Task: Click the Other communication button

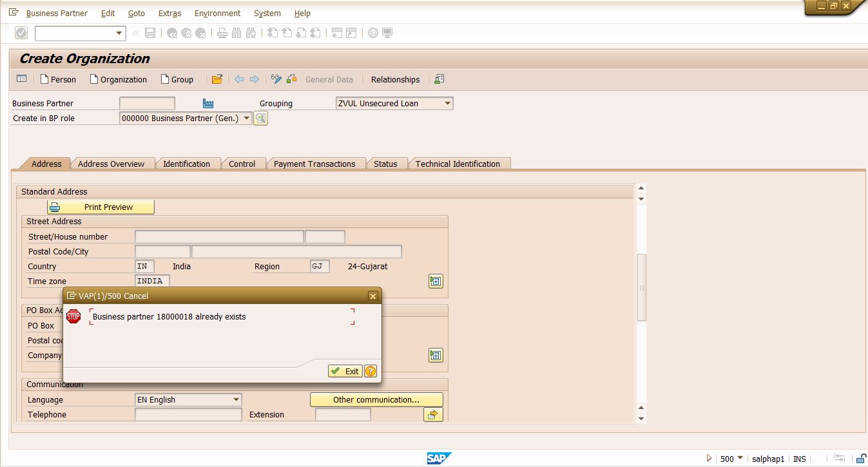Action: 376,399
